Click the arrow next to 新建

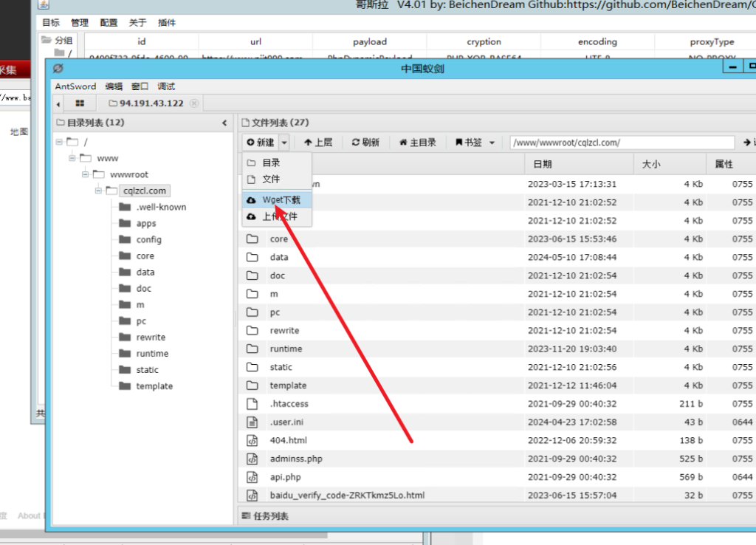coord(284,143)
